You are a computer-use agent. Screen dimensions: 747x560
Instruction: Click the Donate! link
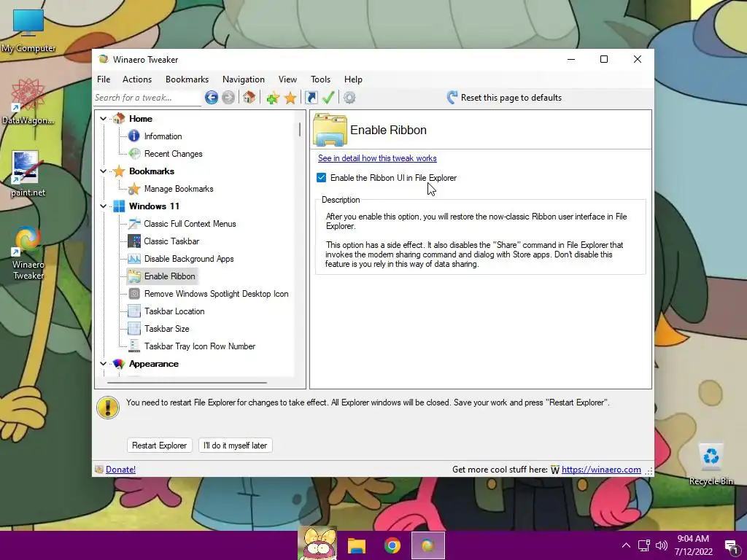(120, 470)
